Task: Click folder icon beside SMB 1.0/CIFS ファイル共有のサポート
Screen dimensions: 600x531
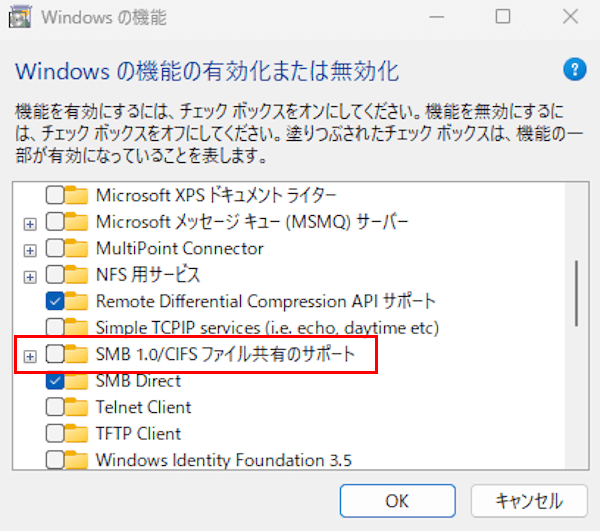Action: click(x=77, y=354)
